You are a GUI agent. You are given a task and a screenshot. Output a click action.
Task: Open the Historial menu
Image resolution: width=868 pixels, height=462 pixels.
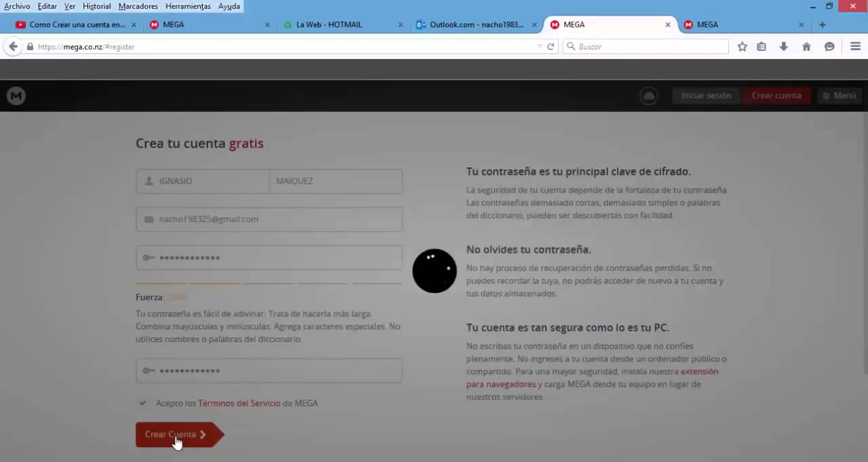(x=97, y=6)
